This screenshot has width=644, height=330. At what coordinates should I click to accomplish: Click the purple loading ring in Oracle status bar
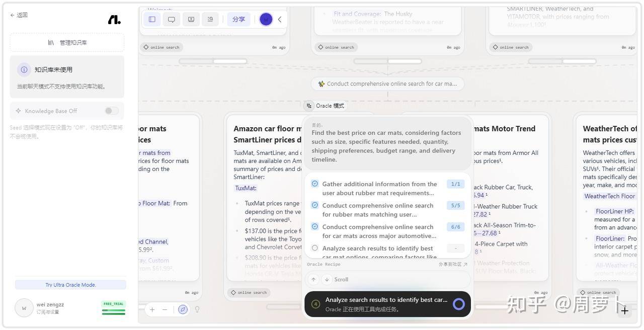[458, 304]
